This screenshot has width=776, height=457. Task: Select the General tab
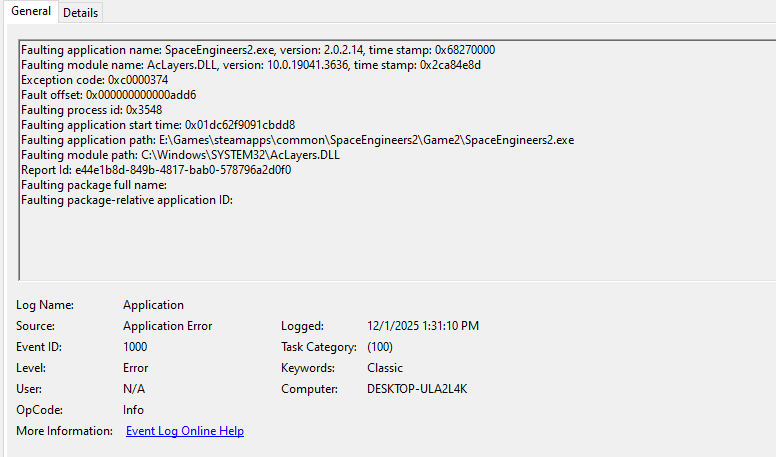click(30, 11)
